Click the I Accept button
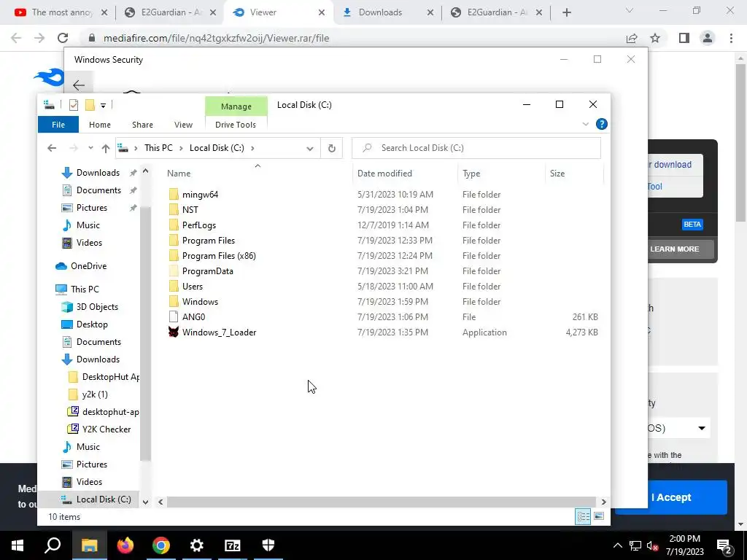This screenshot has width=747, height=560. pyautogui.click(x=671, y=497)
